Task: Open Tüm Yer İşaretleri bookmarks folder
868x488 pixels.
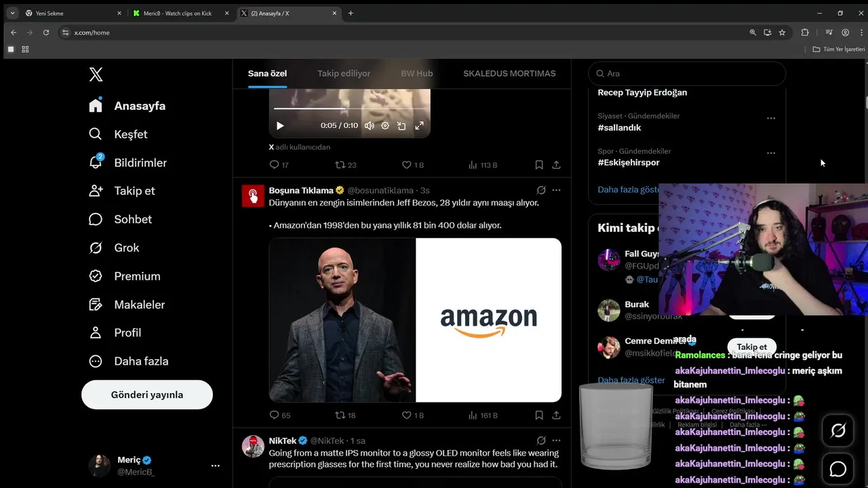Action: [x=839, y=49]
